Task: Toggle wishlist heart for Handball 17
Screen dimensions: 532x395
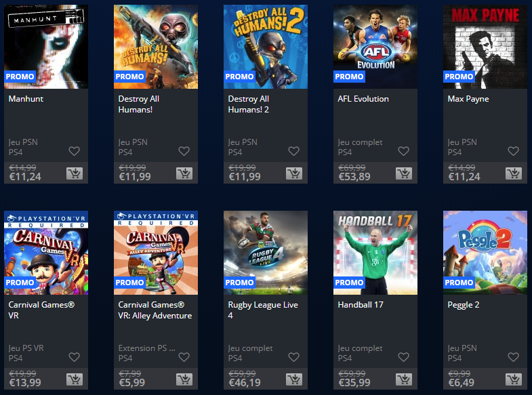Action: [x=403, y=356]
